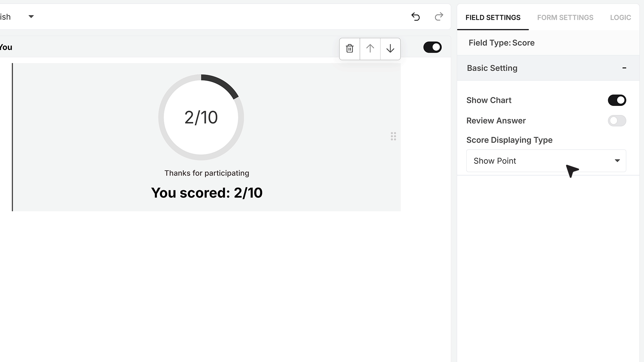Click the 'You scored: 2/10' heading

pyautogui.click(x=207, y=193)
